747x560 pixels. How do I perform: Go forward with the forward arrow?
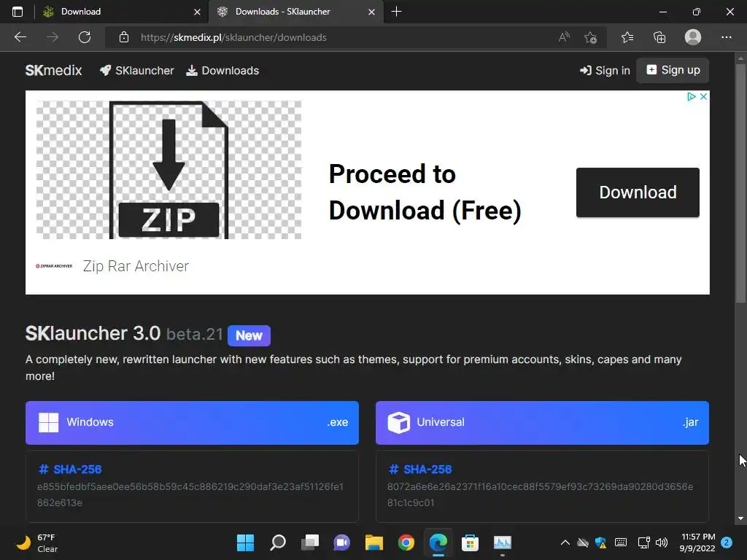53,37
